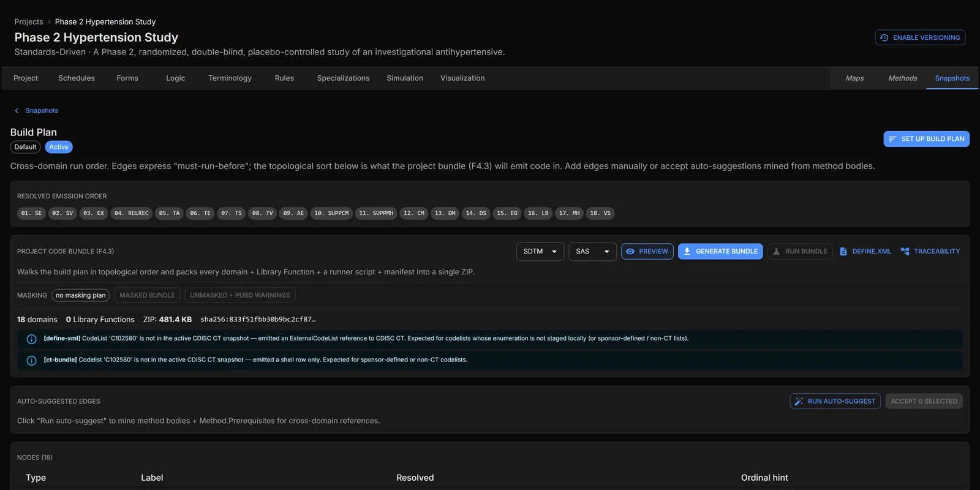
Task: Click the Enable Versioning button
Action: [x=920, y=37]
